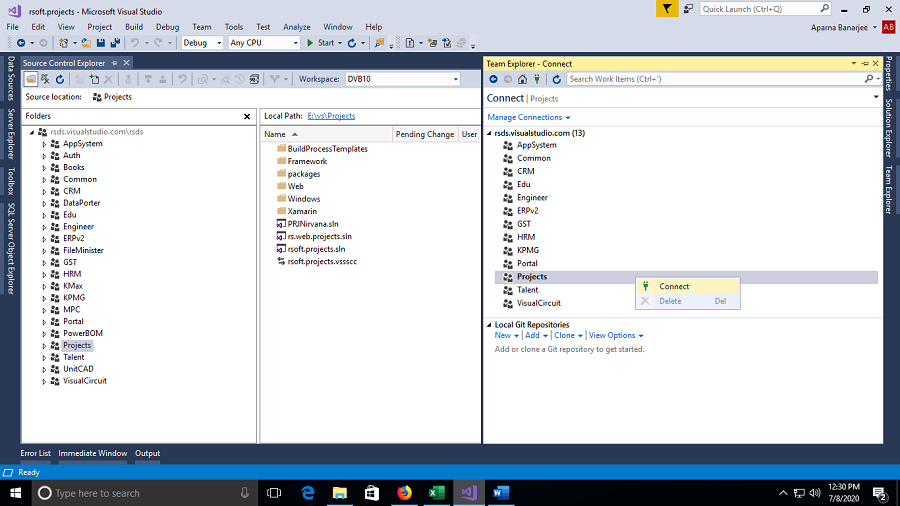Screen dimensions: 900x506
Task: Click the Windows Start button
Action: (15, 493)
